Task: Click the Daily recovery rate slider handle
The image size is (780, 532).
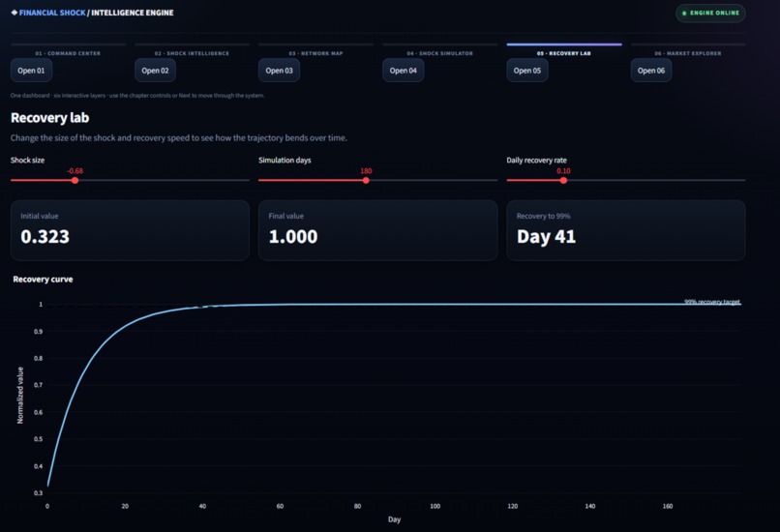Action: 563,181
